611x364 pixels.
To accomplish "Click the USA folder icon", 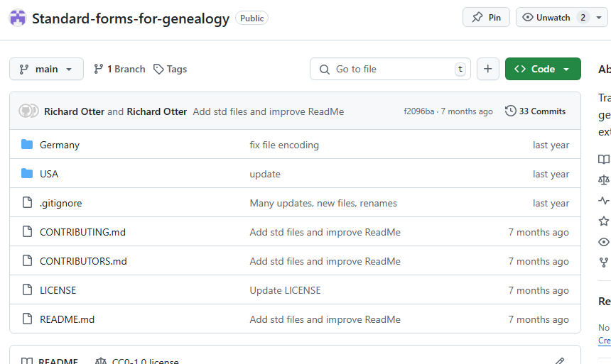I will pos(27,174).
